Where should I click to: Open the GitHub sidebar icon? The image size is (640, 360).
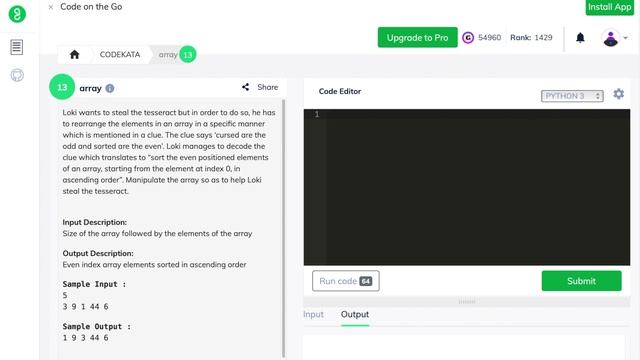point(17,75)
